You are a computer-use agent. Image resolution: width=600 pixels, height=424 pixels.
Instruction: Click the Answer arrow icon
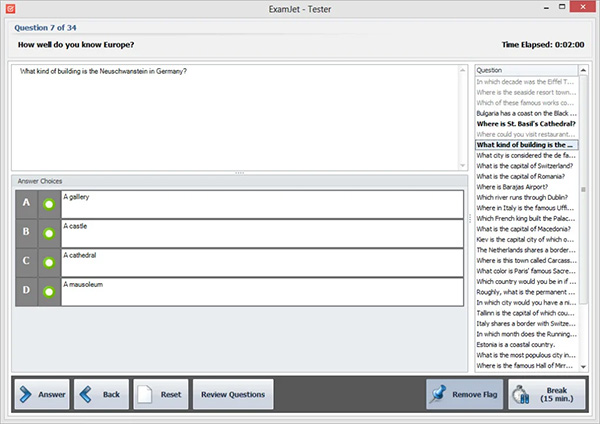point(24,394)
